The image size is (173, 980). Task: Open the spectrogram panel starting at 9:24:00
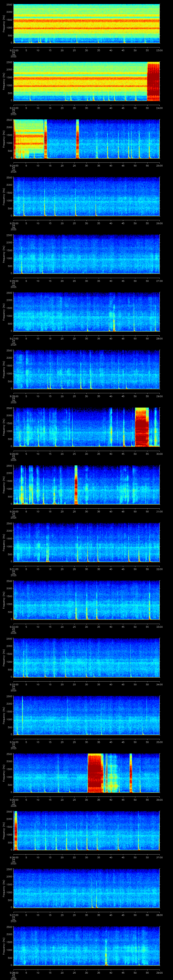coord(86,139)
